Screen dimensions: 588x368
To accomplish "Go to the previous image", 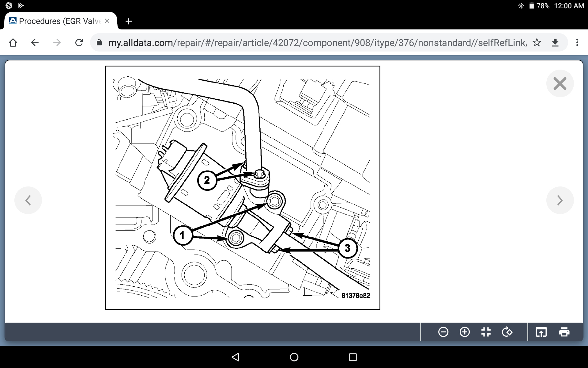I will coord(28,200).
